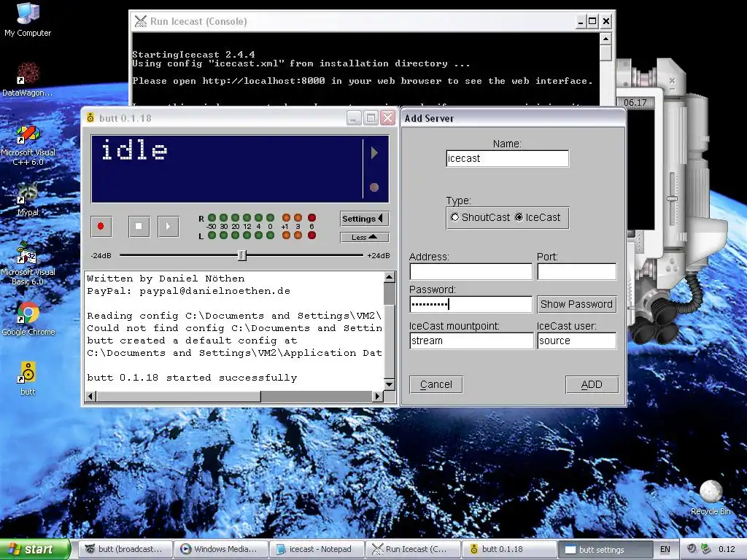Viewport: 747px width, 560px height.
Task: Click left arrow of butt log horizontal scrollbar
Action: (x=91, y=396)
